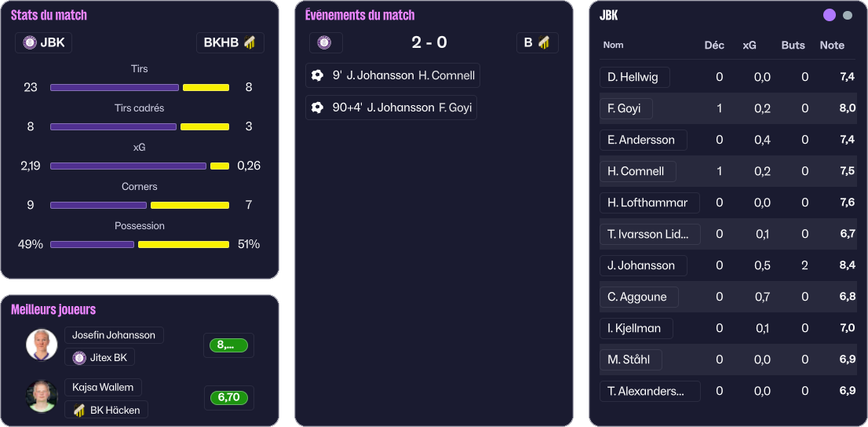
Task: Click the BK Häcken crest under Kajsa Wallem
Action: pyautogui.click(x=79, y=410)
